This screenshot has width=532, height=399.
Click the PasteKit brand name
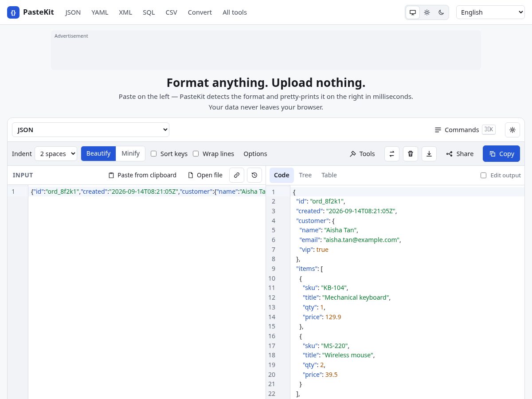[x=39, y=12]
